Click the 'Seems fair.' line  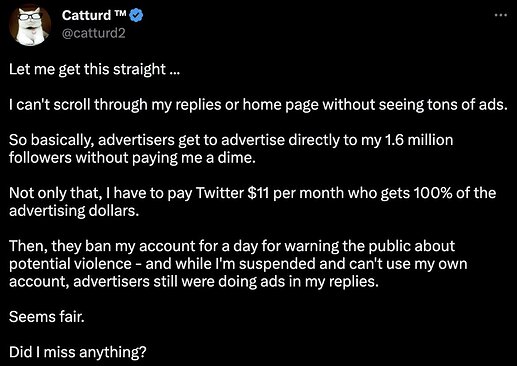pyautogui.click(x=47, y=317)
